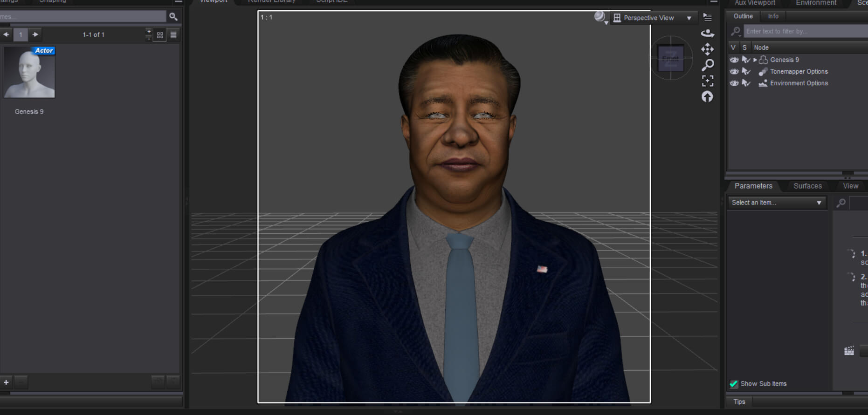The height and width of the screenshot is (415, 868).
Task: Switch to the Outline tab
Action: [743, 16]
